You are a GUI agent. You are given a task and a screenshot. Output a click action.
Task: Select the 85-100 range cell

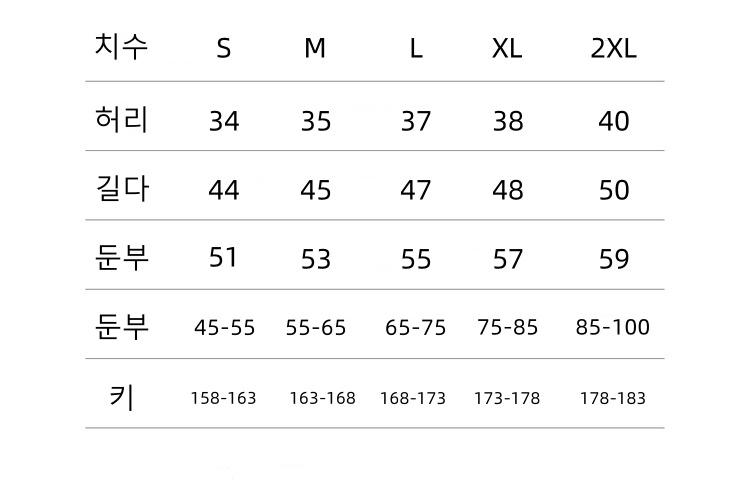coord(613,327)
